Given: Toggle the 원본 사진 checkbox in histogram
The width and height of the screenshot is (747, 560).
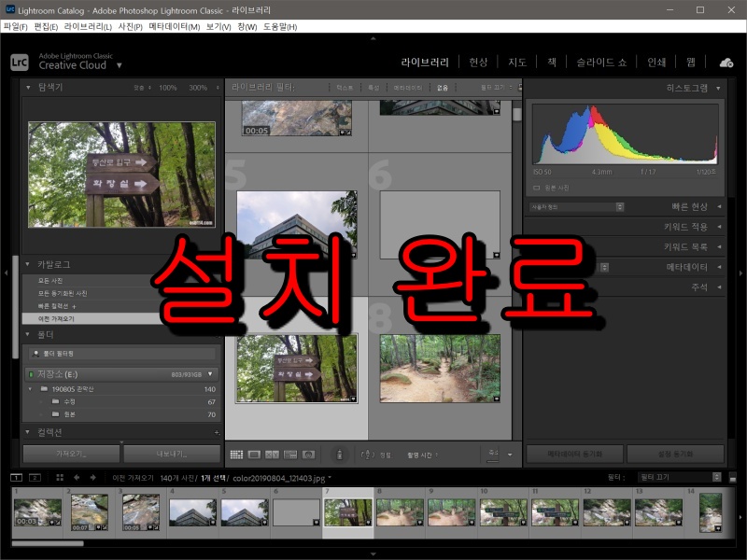Looking at the screenshot, I should (536, 188).
